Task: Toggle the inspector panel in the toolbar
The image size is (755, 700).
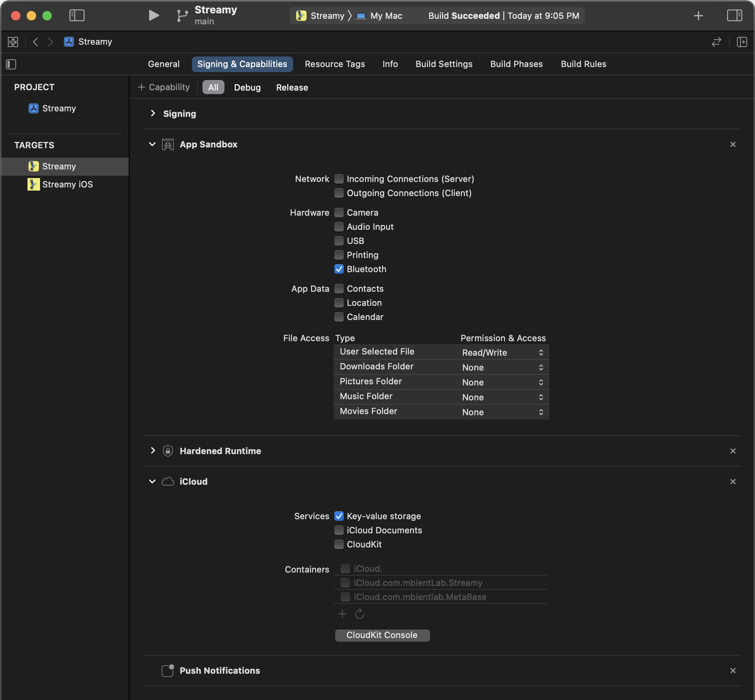Action: pyautogui.click(x=734, y=15)
